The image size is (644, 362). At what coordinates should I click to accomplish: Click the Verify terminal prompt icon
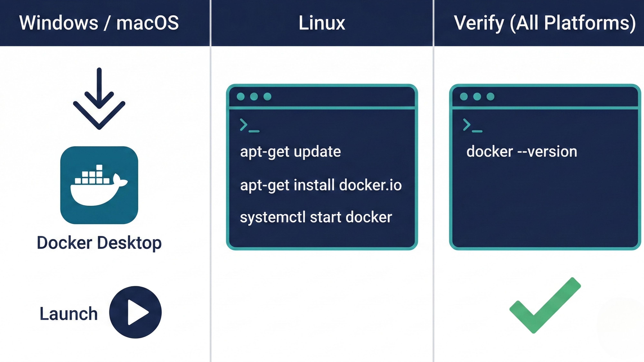click(x=472, y=125)
